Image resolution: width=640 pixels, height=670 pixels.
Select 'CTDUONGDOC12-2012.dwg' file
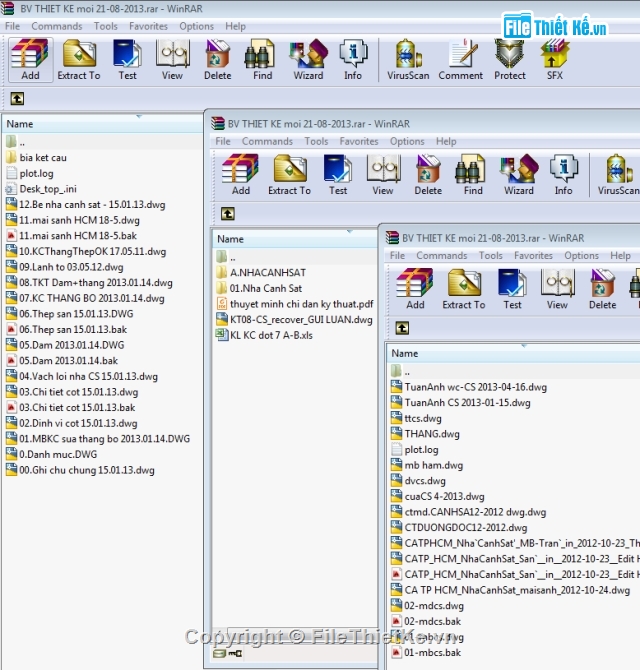465,528
